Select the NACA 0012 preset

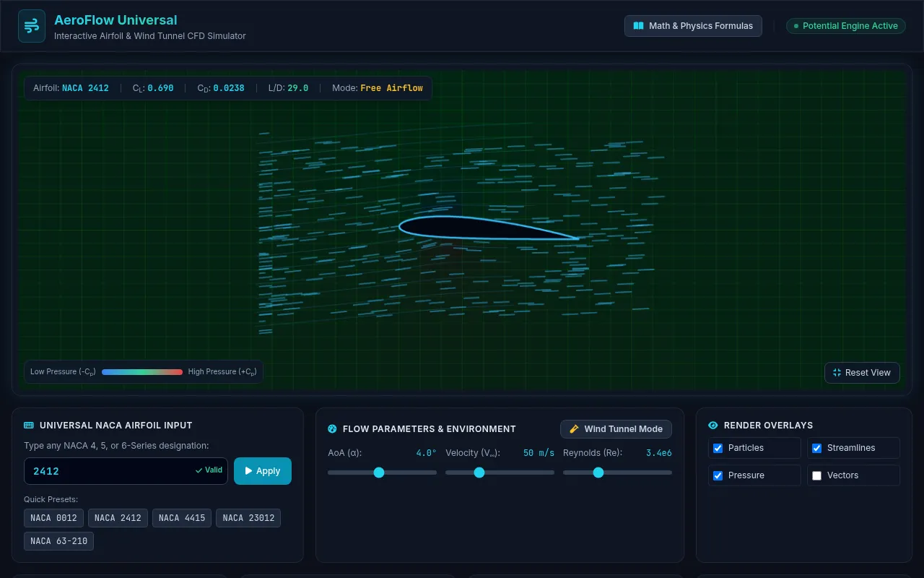pyautogui.click(x=53, y=518)
